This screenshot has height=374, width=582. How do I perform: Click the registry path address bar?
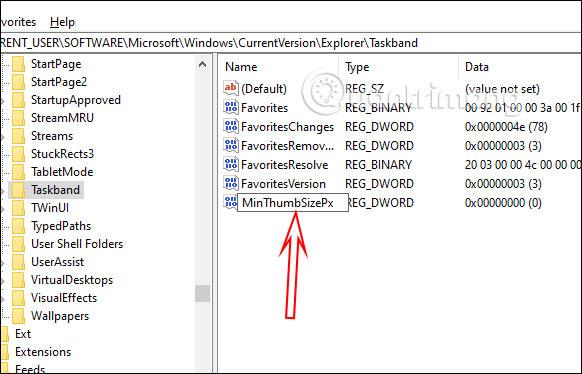(291, 43)
